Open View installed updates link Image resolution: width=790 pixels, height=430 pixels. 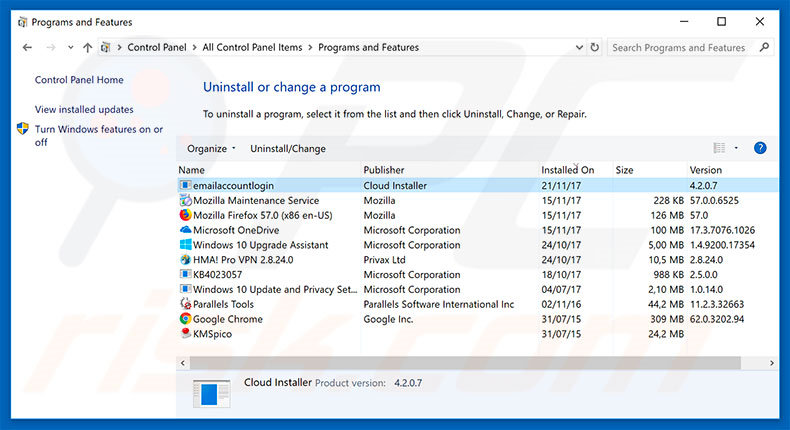point(84,109)
